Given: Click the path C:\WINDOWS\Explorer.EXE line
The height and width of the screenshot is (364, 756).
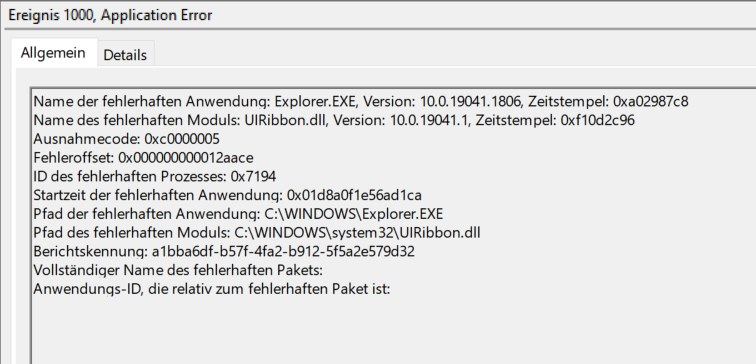Looking at the screenshot, I should point(238,214).
